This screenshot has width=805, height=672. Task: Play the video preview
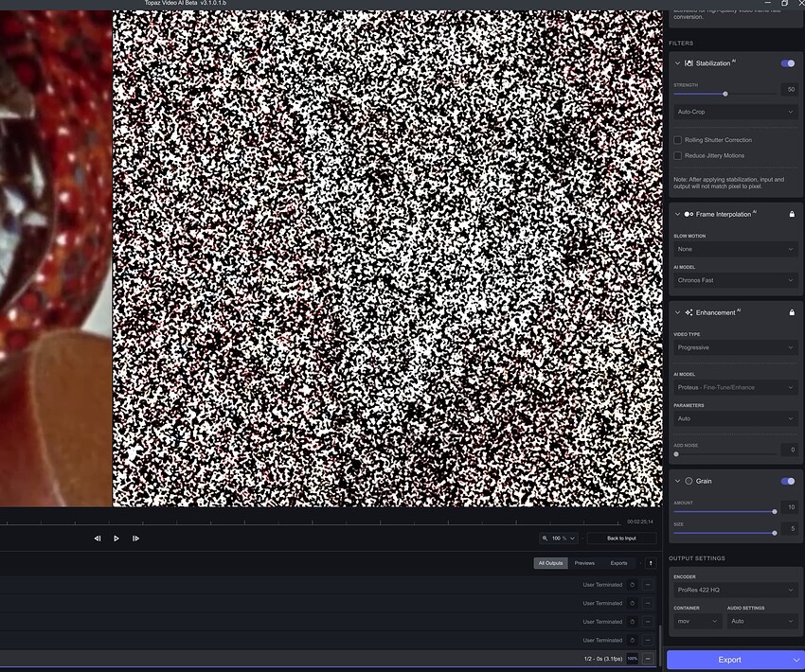(116, 539)
